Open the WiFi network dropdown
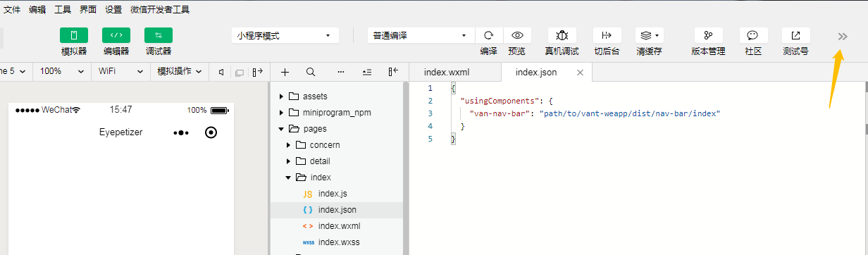Viewport: 868px width, 255px height. 120,71
